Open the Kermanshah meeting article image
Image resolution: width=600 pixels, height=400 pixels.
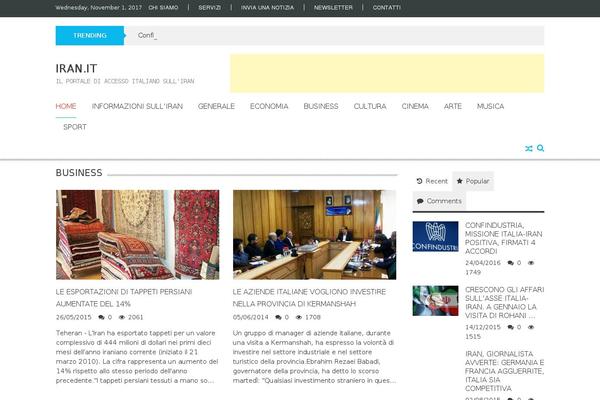click(x=315, y=235)
